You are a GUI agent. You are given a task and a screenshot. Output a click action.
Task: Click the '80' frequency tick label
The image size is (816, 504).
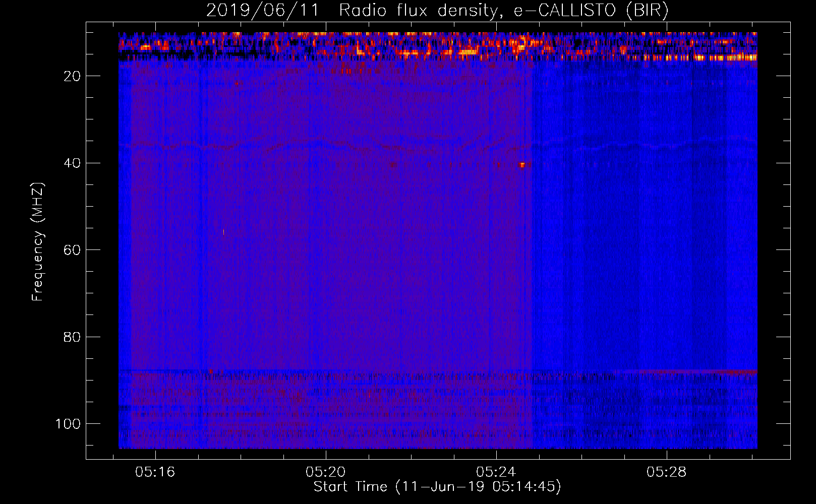[73, 337]
